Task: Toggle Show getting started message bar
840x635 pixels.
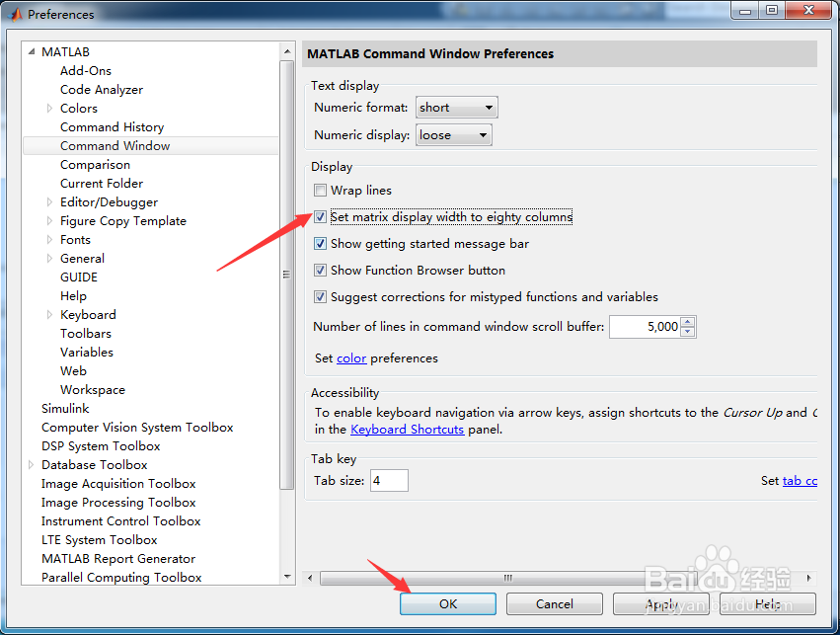Action: point(320,244)
